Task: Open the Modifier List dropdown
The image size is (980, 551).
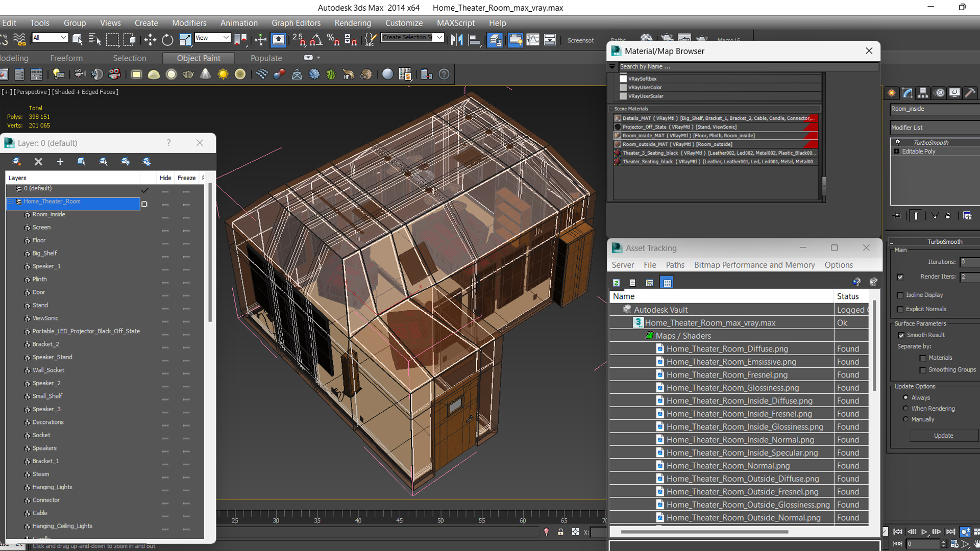Action: coord(935,128)
